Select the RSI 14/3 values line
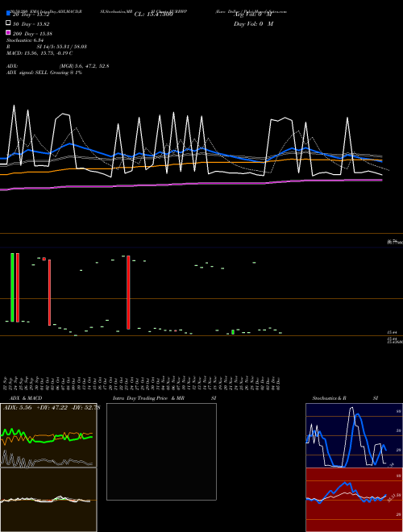403x532 pixels. pyautogui.click(x=47, y=47)
